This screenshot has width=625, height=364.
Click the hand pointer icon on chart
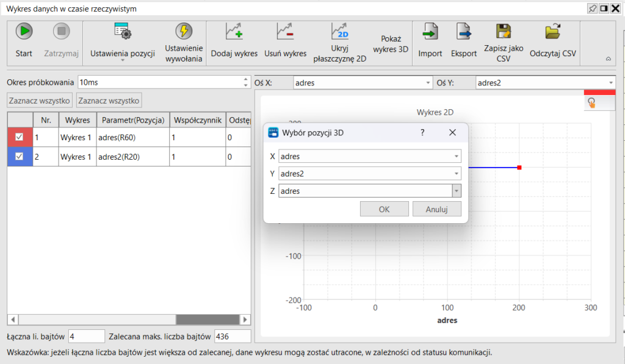click(x=591, y=103)
